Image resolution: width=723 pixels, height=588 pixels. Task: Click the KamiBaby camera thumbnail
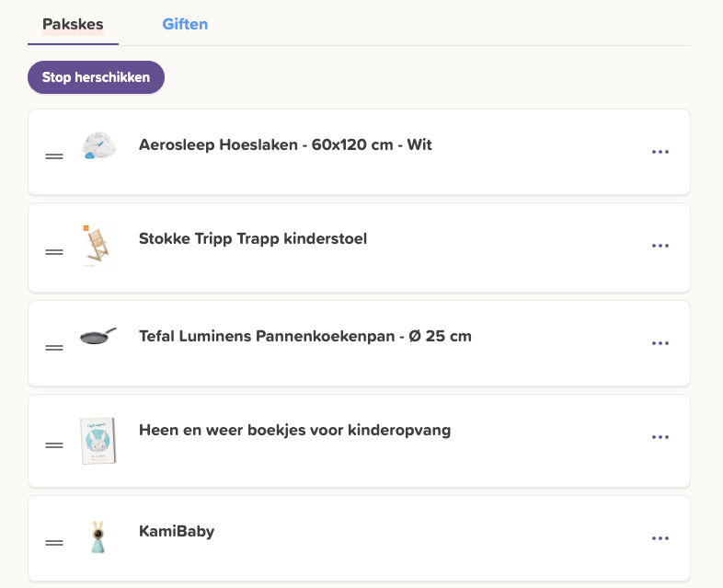pyautogui.click(x=98, y=536)
